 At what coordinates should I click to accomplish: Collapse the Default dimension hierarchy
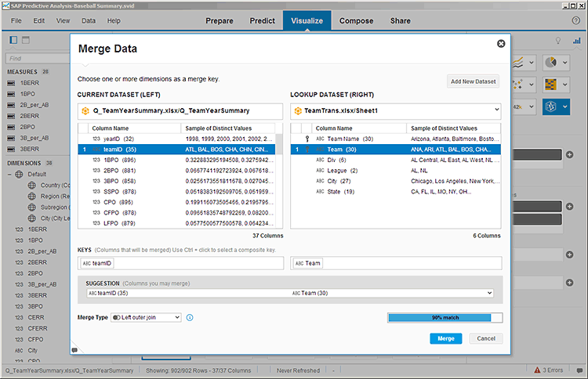coord(9,174)
